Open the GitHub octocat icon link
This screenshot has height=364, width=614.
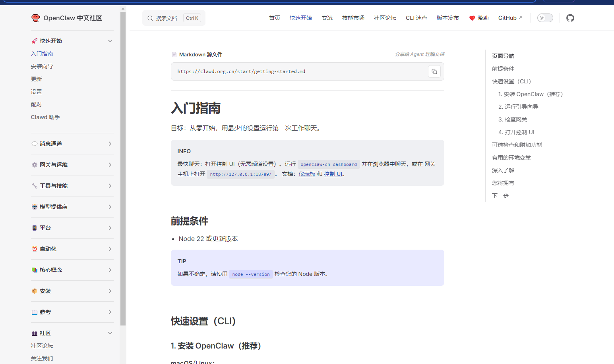click(570, 18)
